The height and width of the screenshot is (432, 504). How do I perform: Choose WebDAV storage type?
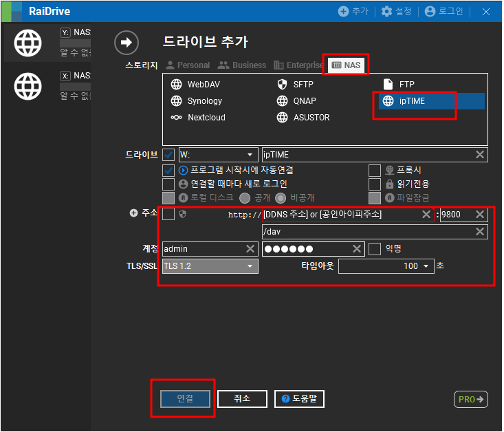(195, 85)
